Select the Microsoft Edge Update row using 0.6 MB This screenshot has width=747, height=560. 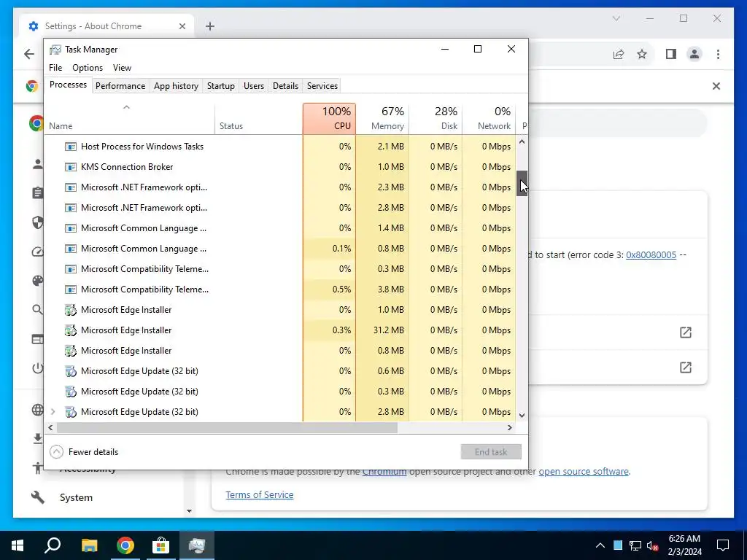click(x=281, y=371)
